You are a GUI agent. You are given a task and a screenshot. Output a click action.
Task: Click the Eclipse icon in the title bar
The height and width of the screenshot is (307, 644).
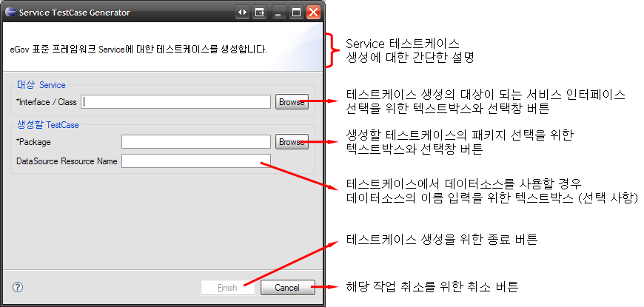(x=9, y=12)
